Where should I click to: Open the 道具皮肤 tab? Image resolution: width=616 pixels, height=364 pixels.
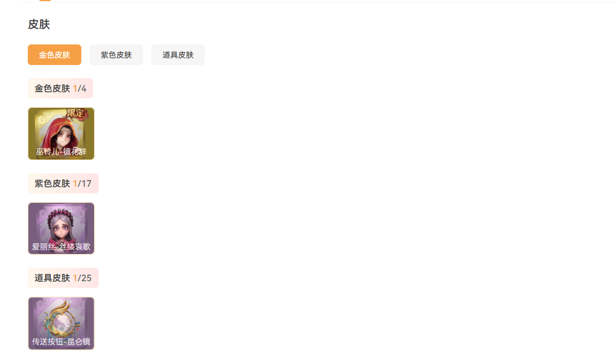[178, 55]
